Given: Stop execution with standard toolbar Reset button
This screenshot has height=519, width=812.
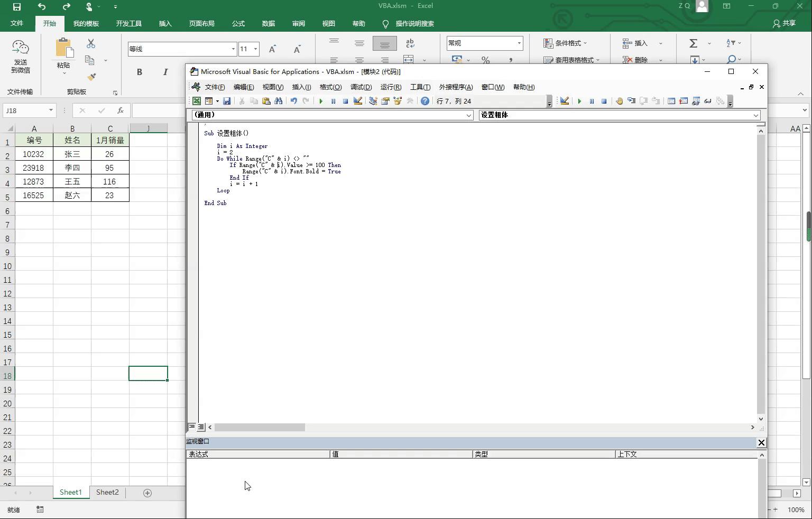Looking at the screenshot, I should pos(345,101).
